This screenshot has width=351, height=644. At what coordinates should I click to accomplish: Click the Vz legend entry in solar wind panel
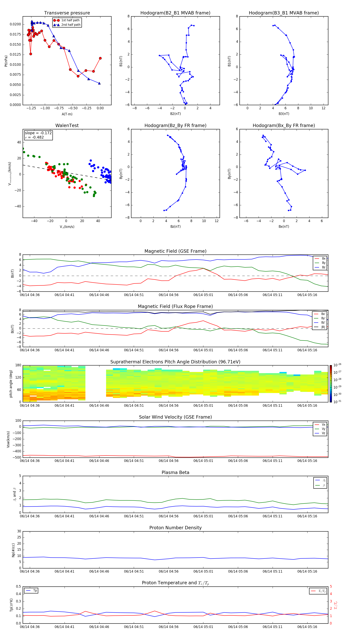pos(320,433)
